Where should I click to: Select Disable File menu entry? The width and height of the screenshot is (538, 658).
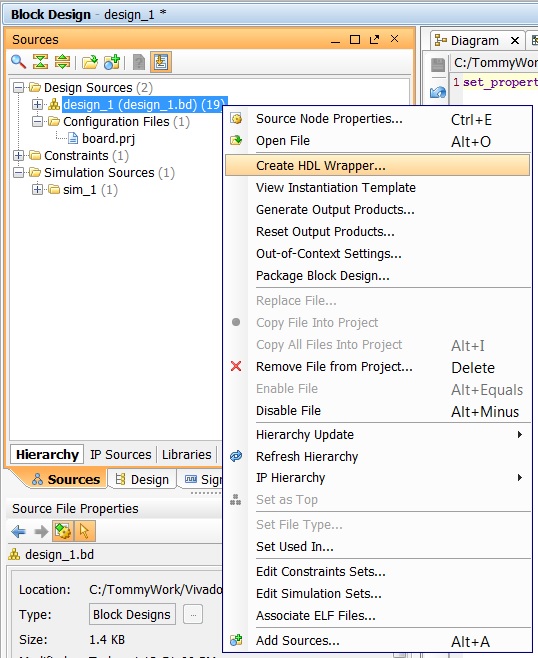(378, 411)
